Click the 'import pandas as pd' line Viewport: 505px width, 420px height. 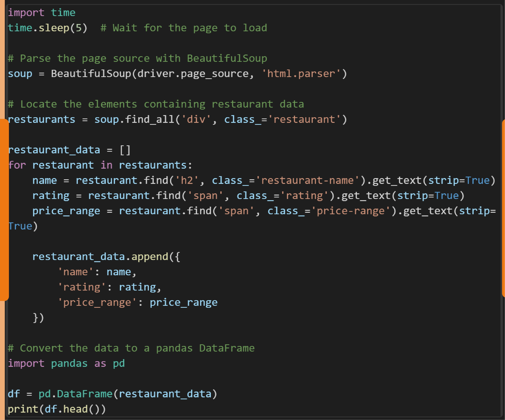coord(66,363)
